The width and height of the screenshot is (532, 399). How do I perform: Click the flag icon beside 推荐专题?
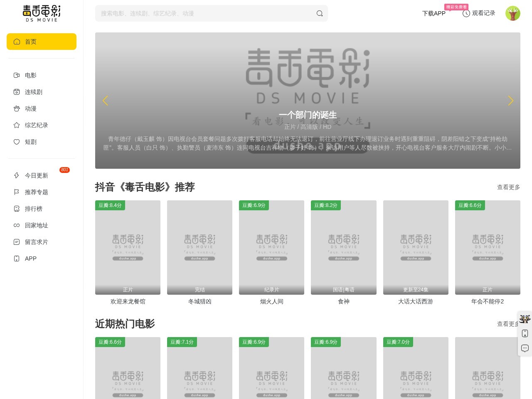tap(17, 192)
